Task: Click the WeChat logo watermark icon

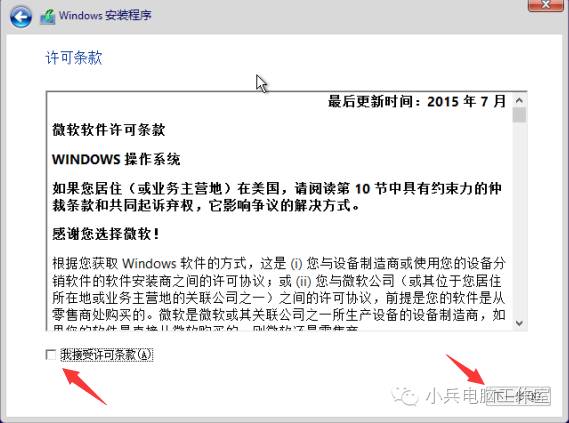Action: pyautogui.click(x=405, y=395)
